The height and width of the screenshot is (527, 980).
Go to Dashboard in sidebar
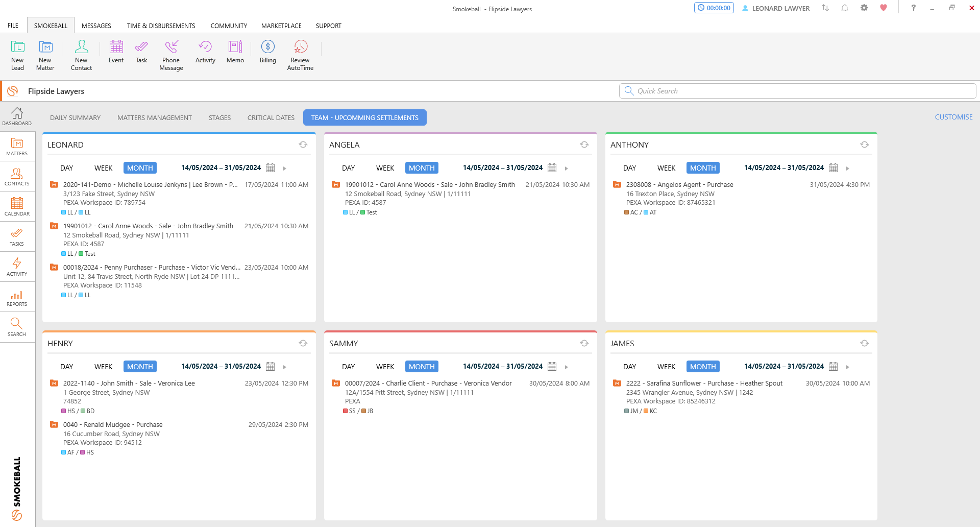tap(17, 116)
